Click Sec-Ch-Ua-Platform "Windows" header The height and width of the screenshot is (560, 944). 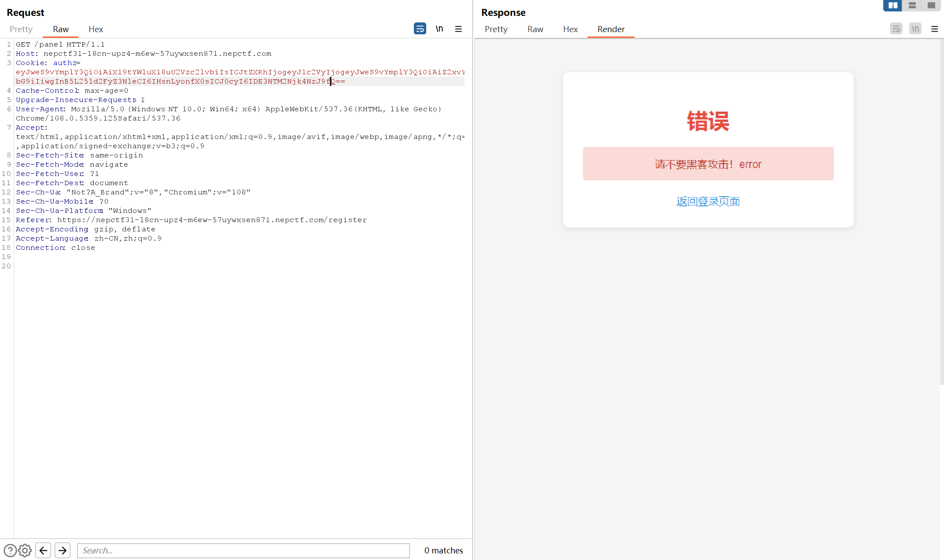[x=84, y=211]
